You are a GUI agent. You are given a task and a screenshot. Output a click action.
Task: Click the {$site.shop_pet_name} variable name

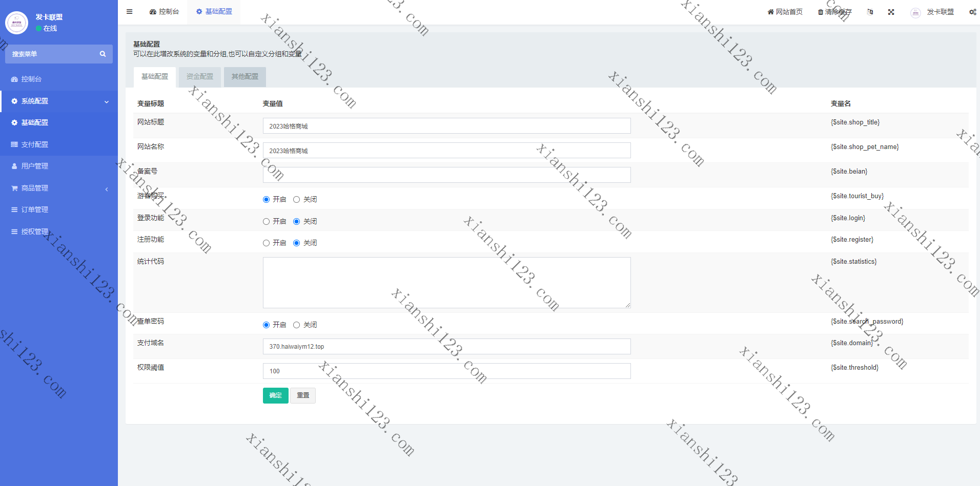click(865, 147)
